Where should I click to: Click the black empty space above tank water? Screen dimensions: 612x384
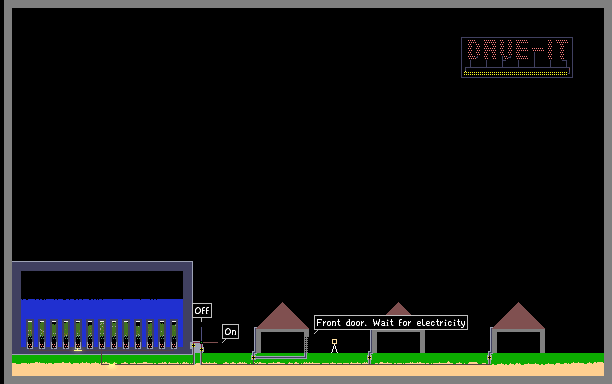102,285
